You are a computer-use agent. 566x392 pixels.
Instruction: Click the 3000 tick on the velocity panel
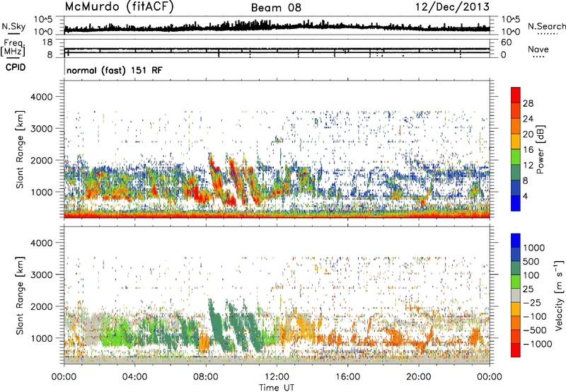(41, 275)
